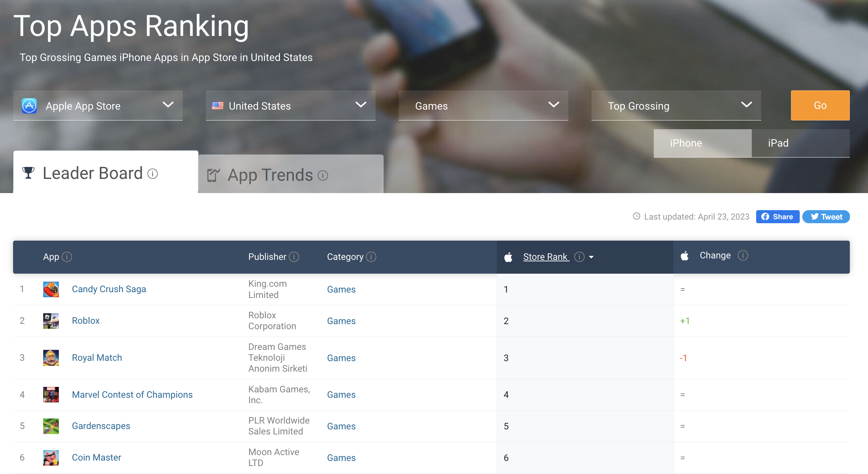Open the Games category dropdown
Viewport: 868px width, 474px height.
click(x=483, y=106)
